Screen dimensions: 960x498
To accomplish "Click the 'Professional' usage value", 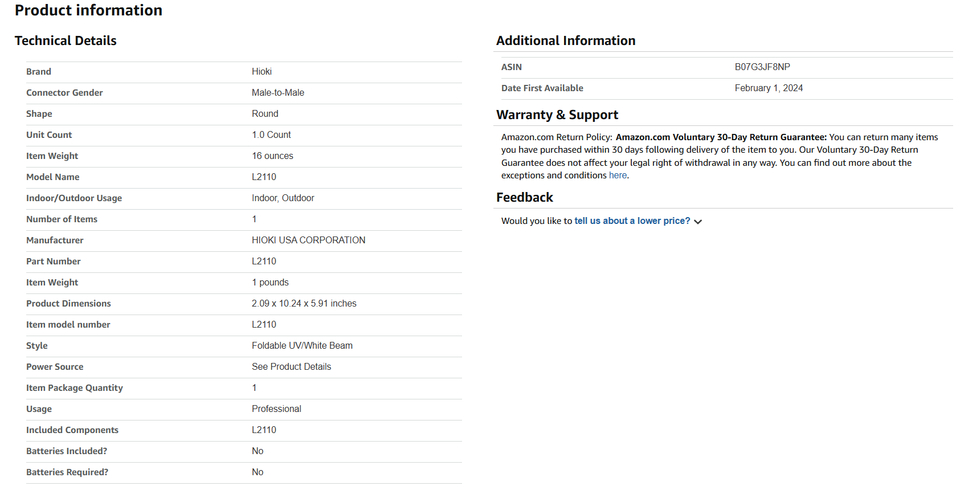I will (x=276, y=409).
